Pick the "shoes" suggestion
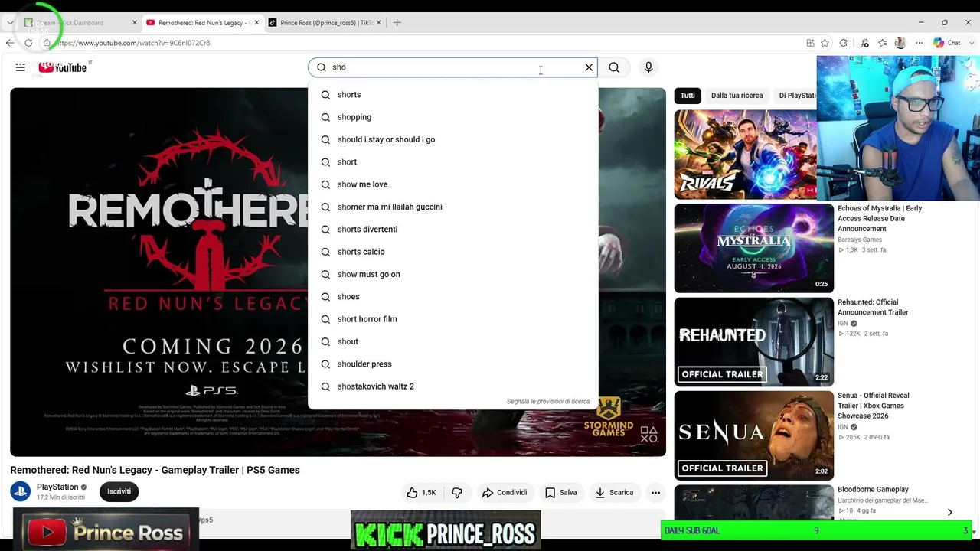 coord(452,297)
